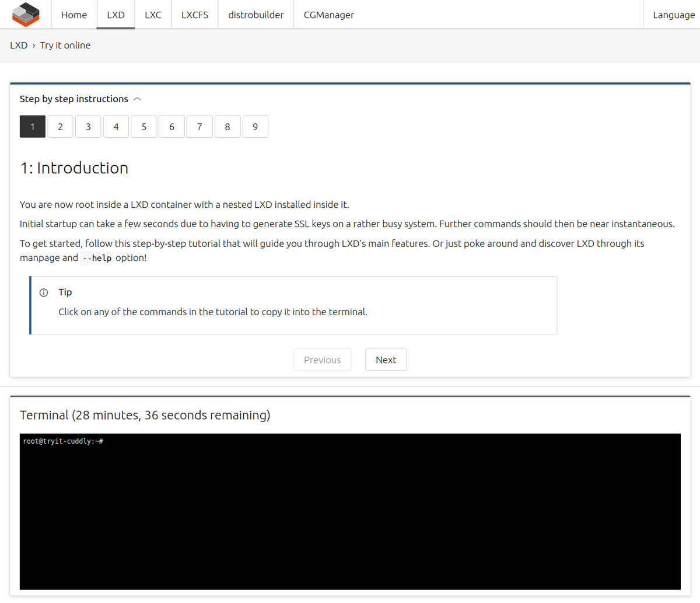Jump to tutorial step 2
This screenshot has height=603, width=700.
click(60, 127)
